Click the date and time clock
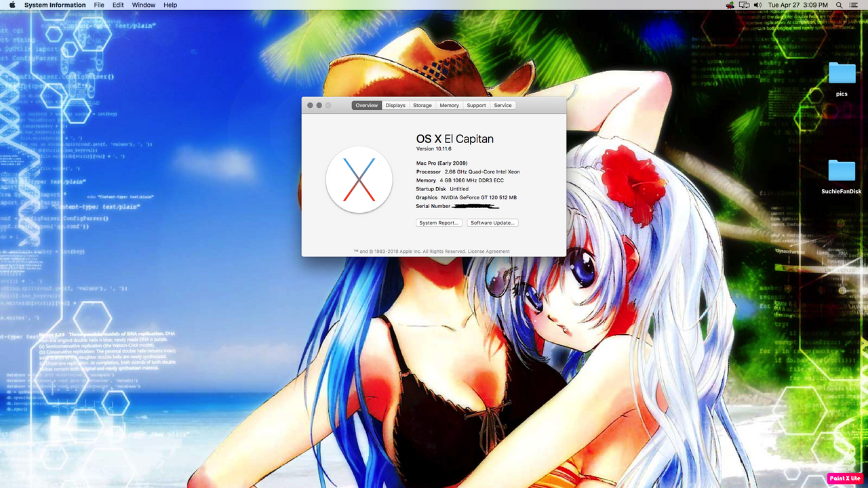The width and height of the screenshot is (868, 488). point(798,5)
